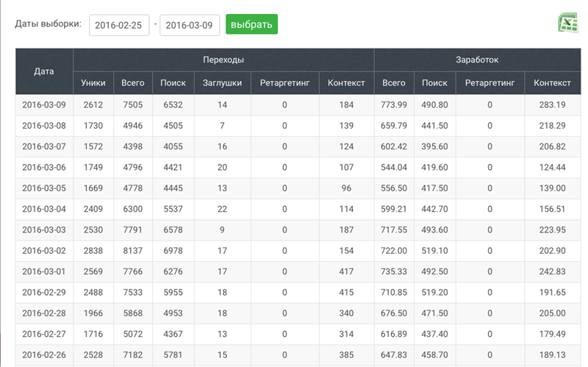Click the value 659.79 in the 2016-03-08 row
Screen dimensions: 588x367
pyautogui.click(x=394, y=126)
